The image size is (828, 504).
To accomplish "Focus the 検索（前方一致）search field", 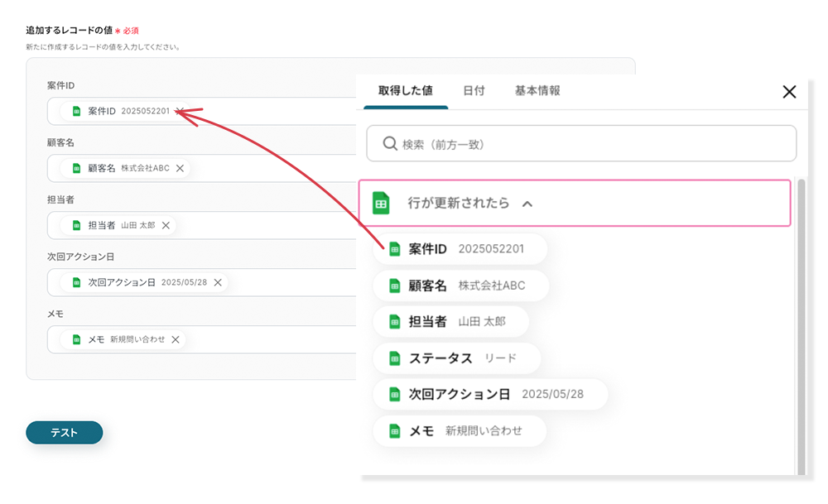I will point(588,144).
